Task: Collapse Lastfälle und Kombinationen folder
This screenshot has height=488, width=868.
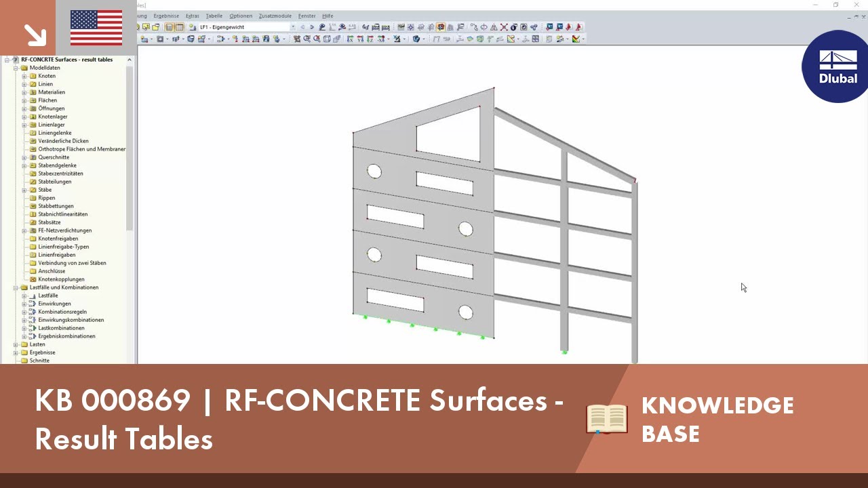Action: 16,287
